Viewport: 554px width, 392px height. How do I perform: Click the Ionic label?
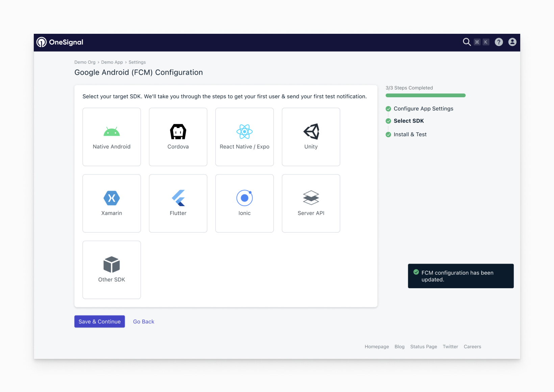pyautogui.click(x=245, y=213)
